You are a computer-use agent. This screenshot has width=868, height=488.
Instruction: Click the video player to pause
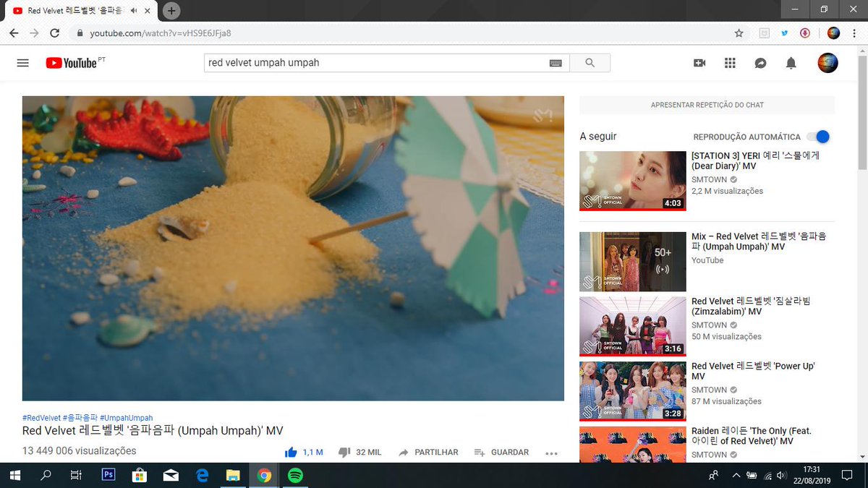click(293, 248)
